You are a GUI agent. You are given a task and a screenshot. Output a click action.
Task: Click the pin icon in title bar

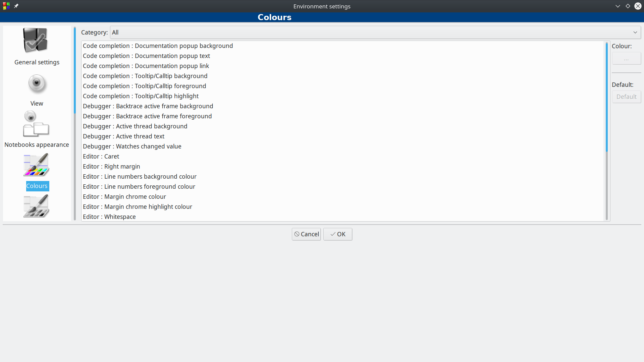(x=16, y=6)
